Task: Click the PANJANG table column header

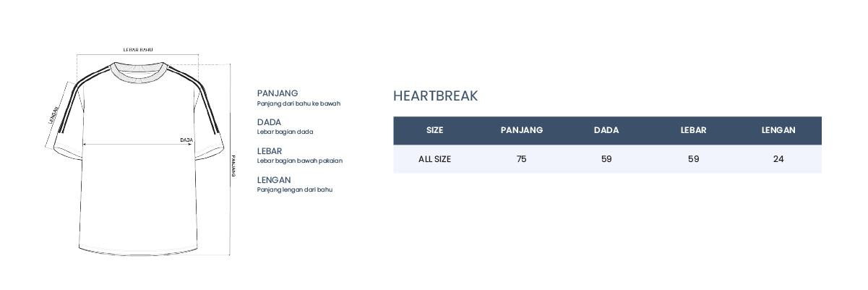Action: [x=521, y=130]
